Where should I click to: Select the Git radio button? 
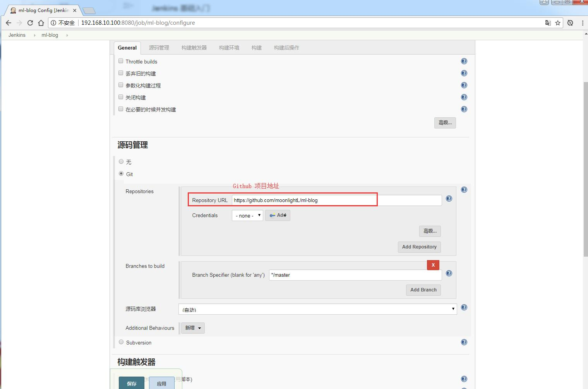click(121, 174)
